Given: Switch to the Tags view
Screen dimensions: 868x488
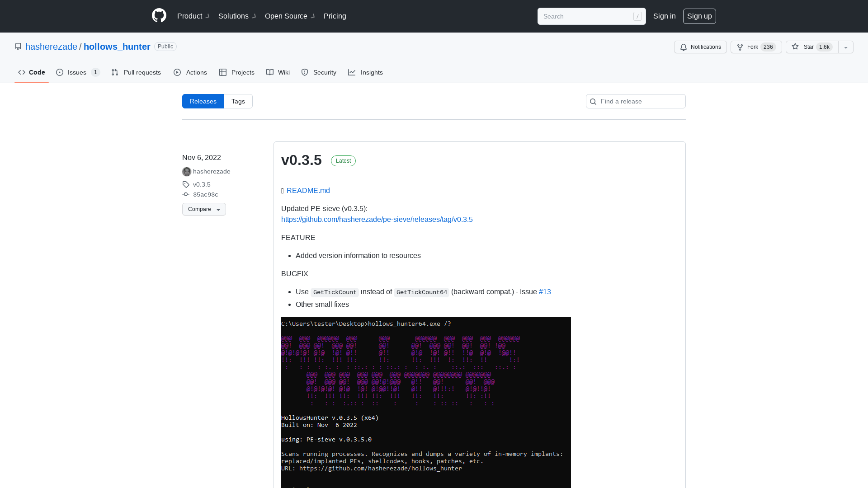Looking at the screenshot, I should point(238,101).
